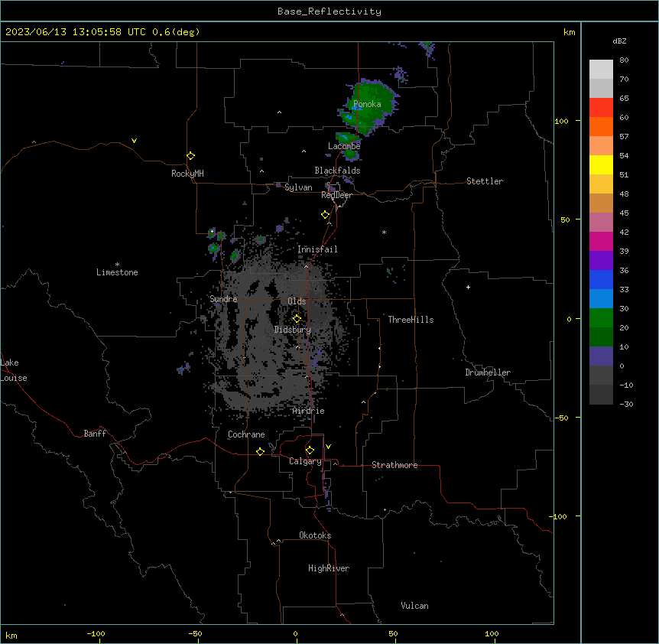The width and height of the screenshot is (659, 644).
Task: Click the 45 value on the dBZ scale
Action: 624,213
